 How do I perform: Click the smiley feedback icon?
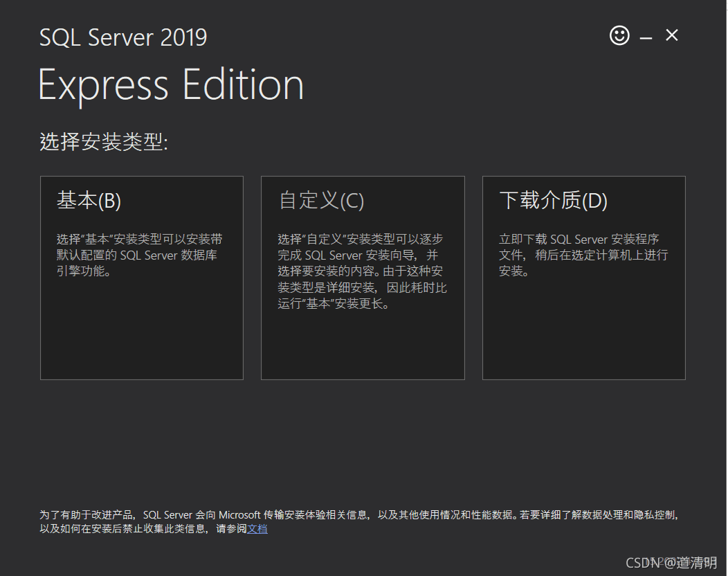pos(619,35)
